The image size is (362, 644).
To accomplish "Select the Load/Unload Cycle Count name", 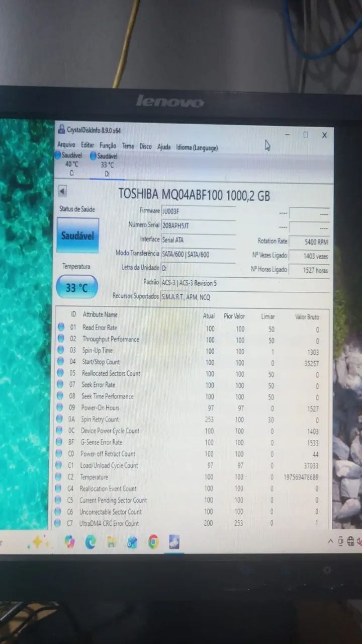I will click(x=109, y=465).
